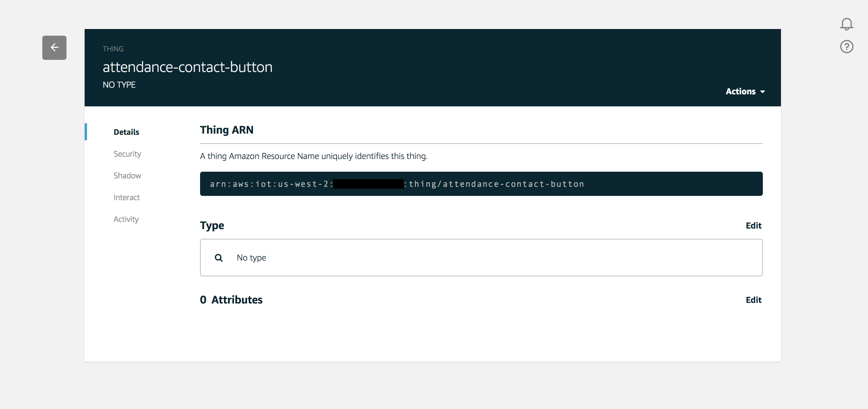Image resolution: width=868 pixels, height=409 pixels.
Task: Expand the Actions dropdown menu
Action: [x=745, y=91]
